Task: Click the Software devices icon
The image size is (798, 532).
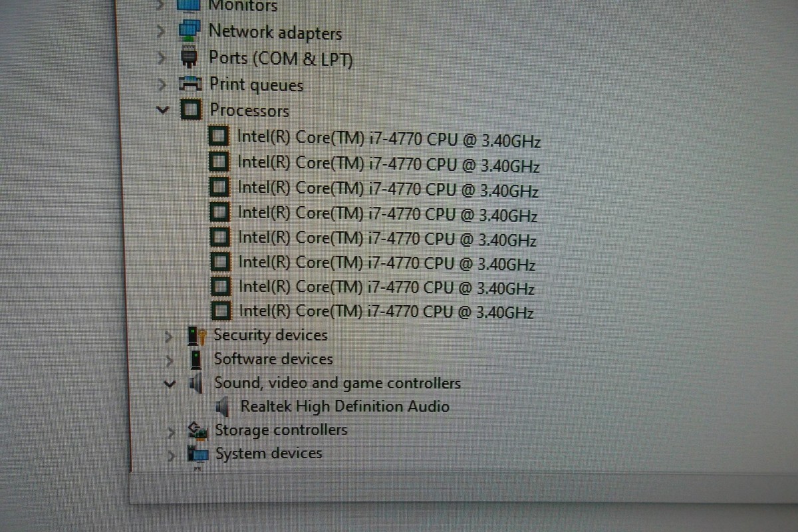Action: [x=196, y=360]
